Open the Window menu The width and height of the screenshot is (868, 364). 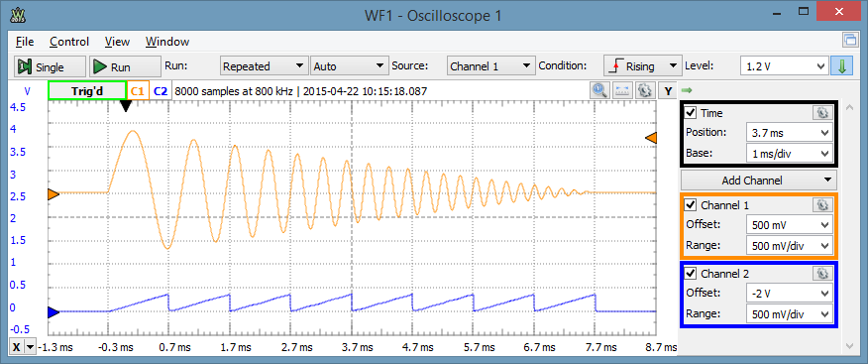point(167,42)
